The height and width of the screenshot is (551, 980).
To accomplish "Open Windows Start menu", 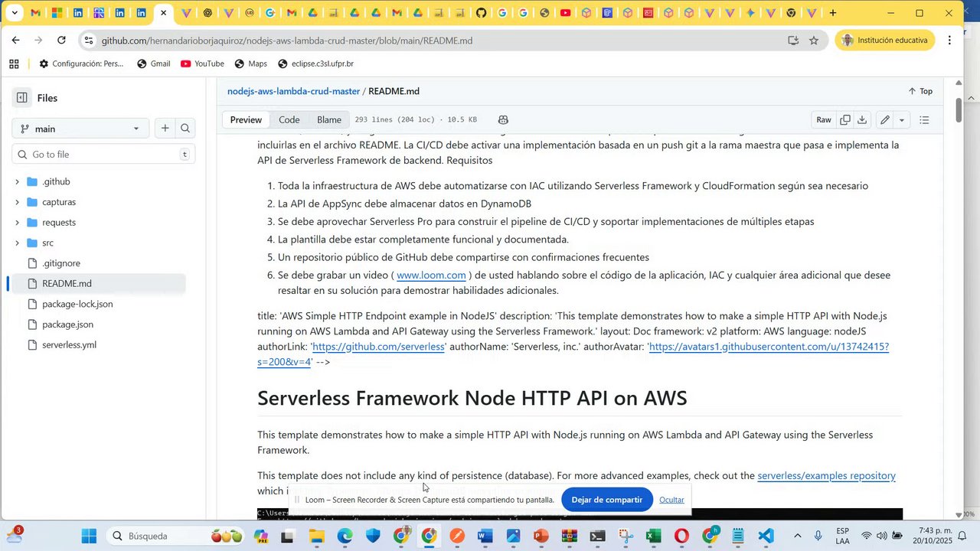I will [x=90, y=536].
